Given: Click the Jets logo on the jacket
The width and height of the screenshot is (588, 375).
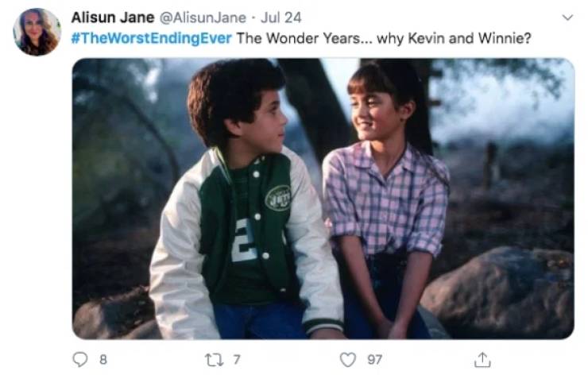Looking at the screenshot, I should pos(278,197).
